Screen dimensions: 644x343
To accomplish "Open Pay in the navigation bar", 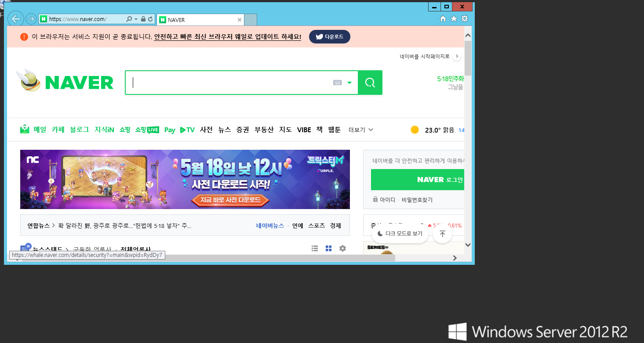I will (x=170, y=130).
